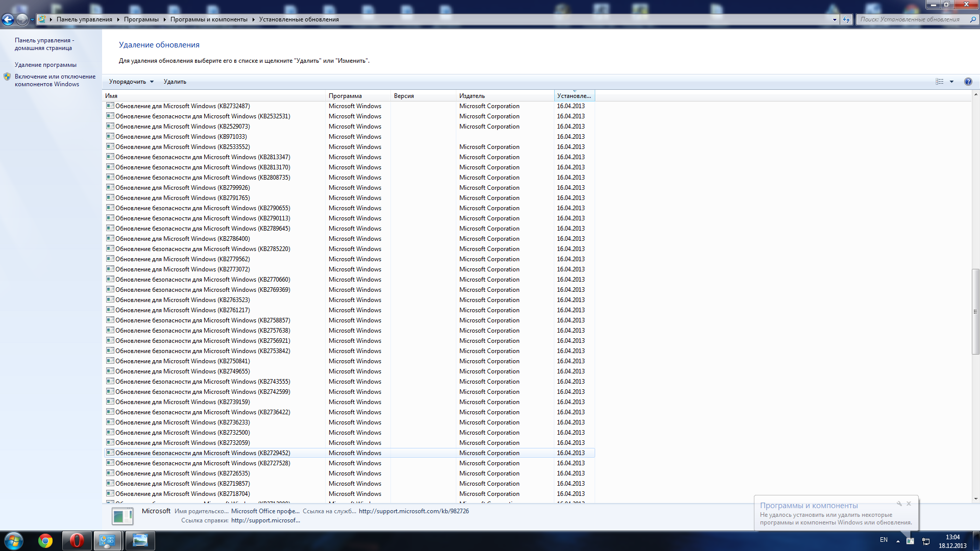The width and height of the screenshot is (980, 551).
Task: Select update KB2718704 row
Action: [x=350, y=494]
